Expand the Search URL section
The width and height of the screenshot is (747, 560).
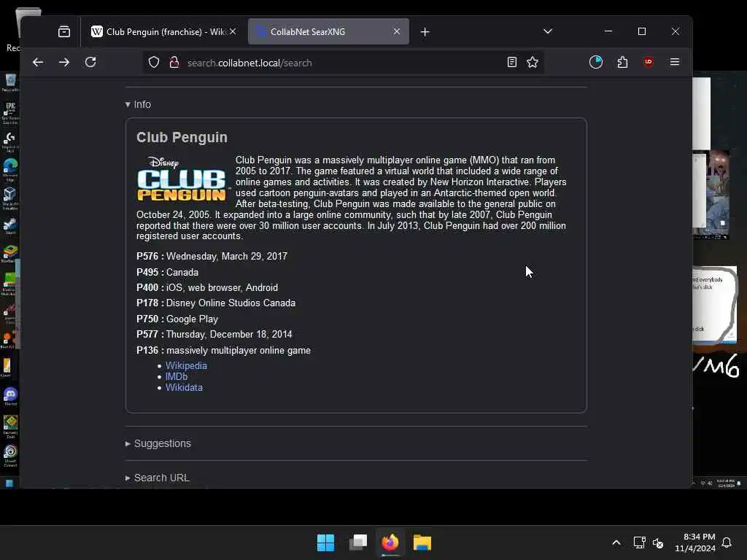coord(158,478)
